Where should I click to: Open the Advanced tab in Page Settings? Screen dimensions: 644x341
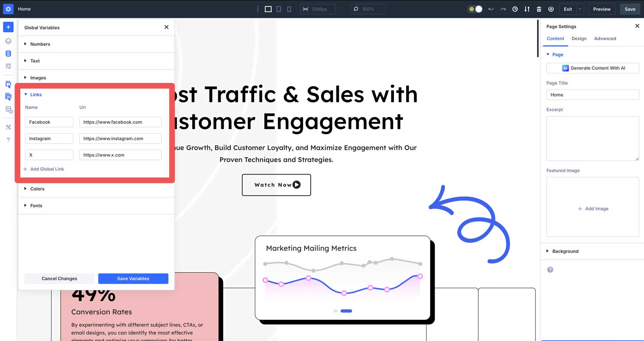pos(605,38)
